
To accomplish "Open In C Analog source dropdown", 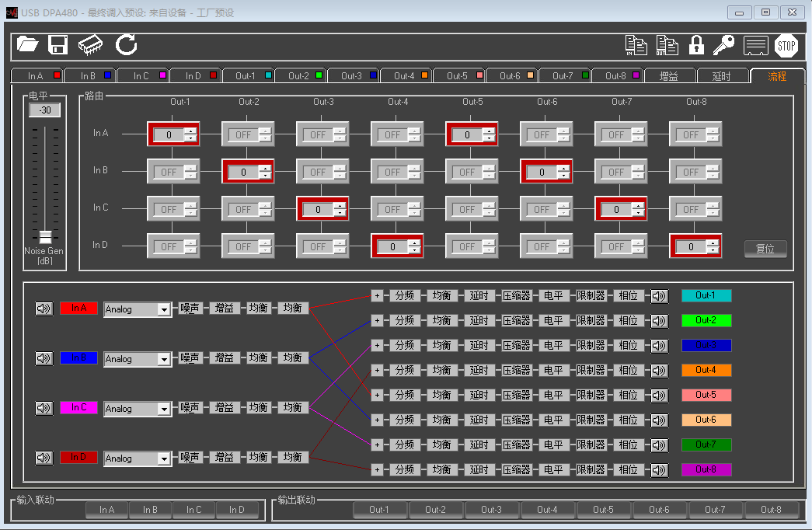I will coord(138,409).
